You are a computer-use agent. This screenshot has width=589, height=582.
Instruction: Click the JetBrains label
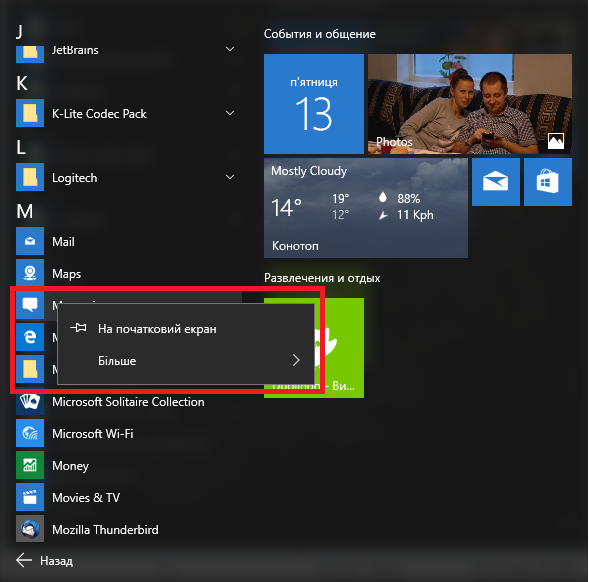point(75,50)
